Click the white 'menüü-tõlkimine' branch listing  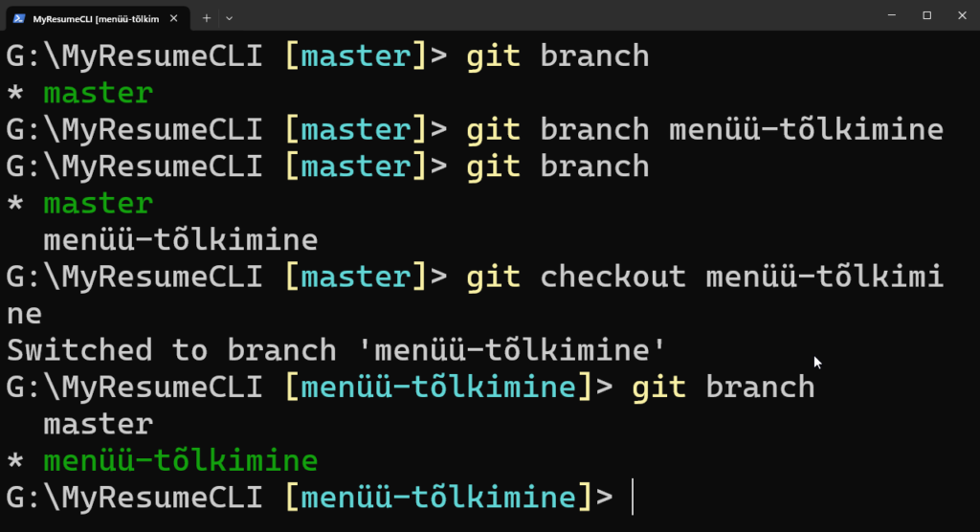pyautogui.click(x=180, y=240)
